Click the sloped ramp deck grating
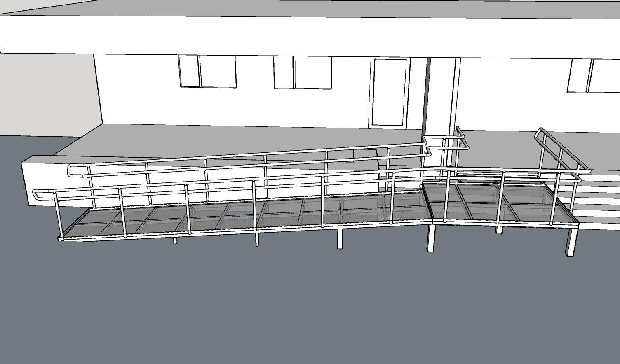 pos(239,216)
